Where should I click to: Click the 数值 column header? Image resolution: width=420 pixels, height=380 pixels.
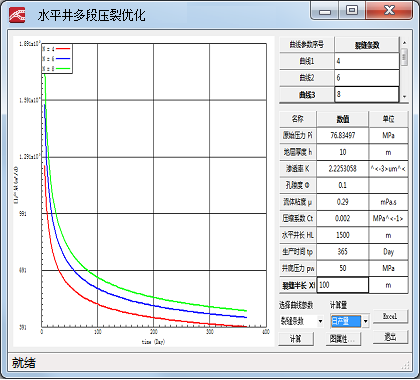tap(343, 119)
